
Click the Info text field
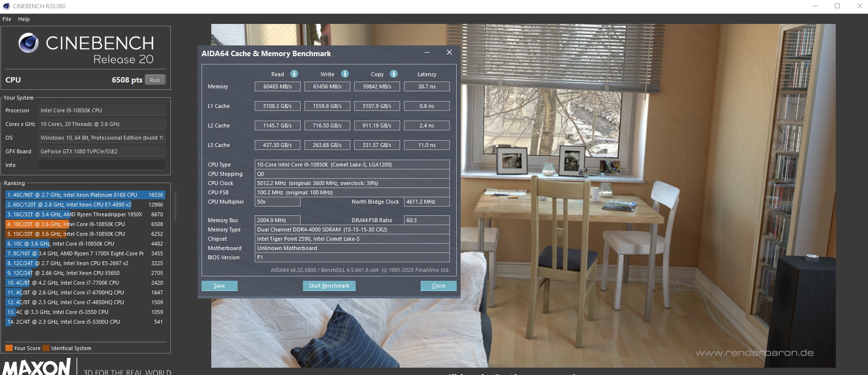click(x=101, y=165)
